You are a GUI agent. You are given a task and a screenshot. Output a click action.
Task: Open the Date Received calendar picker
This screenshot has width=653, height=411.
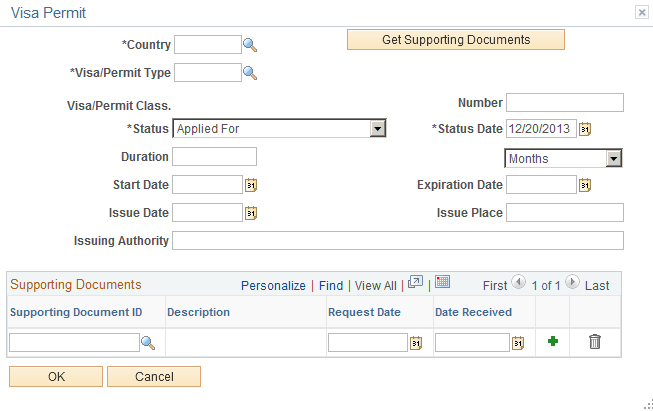(x=518, y=343)
